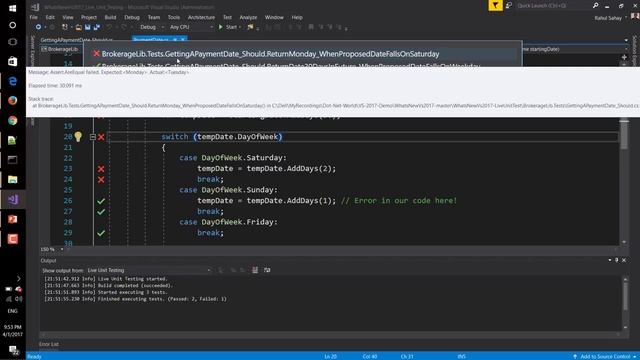Collapse the switch block outline toggle

pyautogui.click(x=93, y=137)
